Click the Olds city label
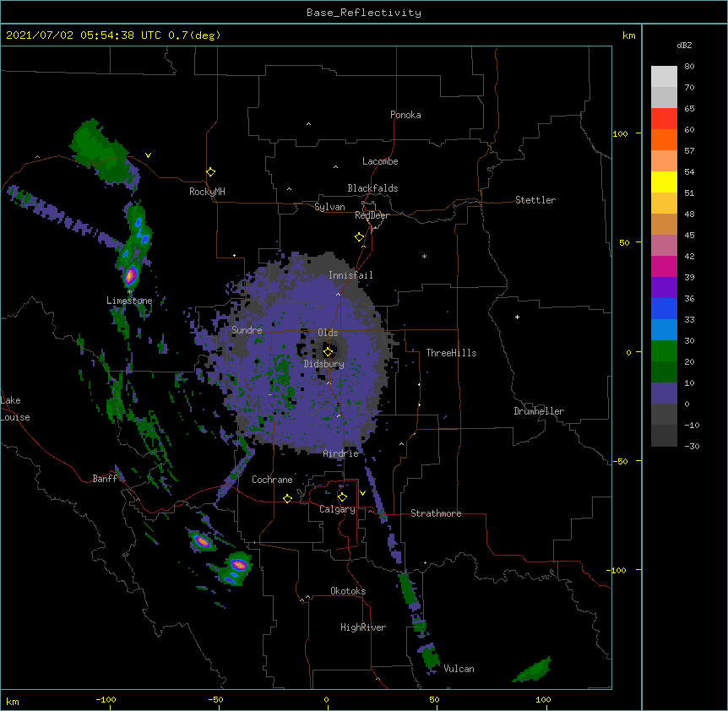Image resolution: width=728 pixels, height=711 pixels. [328, 333]
